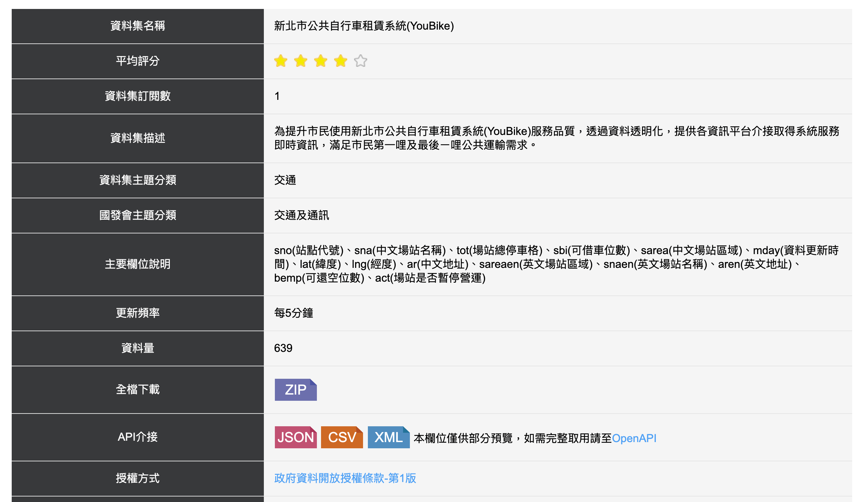This screenshot has height=502, width=868.
Task: Click the 每5分鐘 update frequency value
Action: tap(294, 313)
